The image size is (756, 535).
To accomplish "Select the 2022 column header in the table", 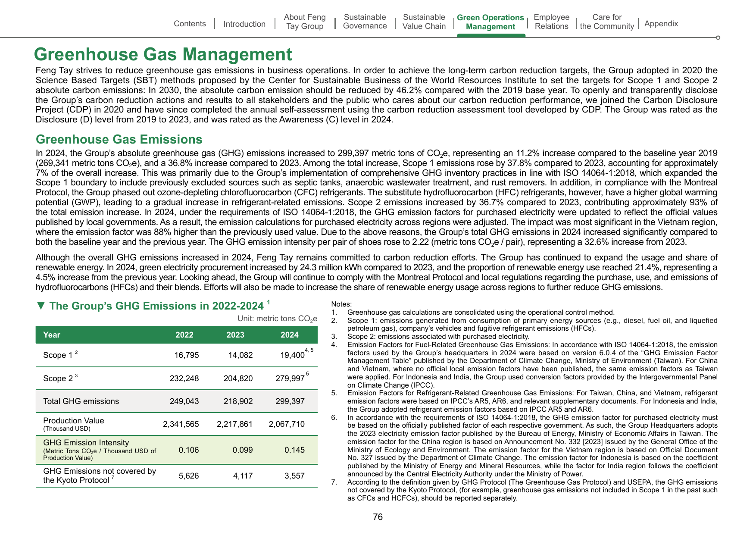I will [184, 335].
